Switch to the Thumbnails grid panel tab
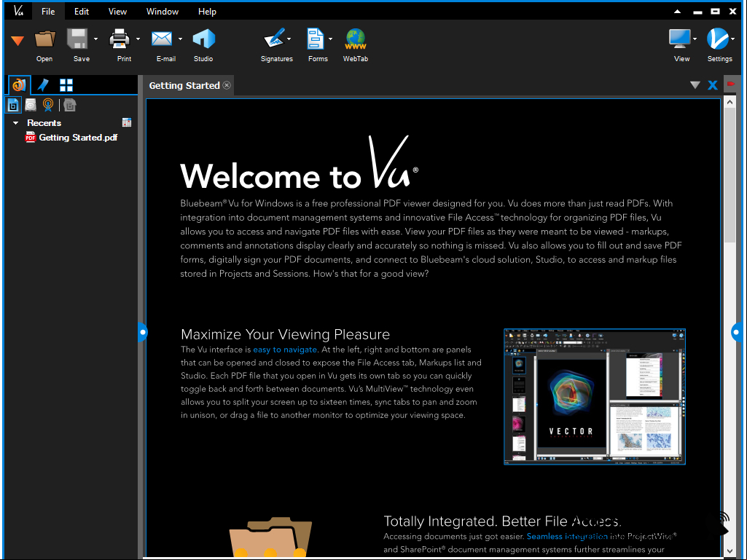Viewport: 747px width, 560px height. [x=66, y=85]
